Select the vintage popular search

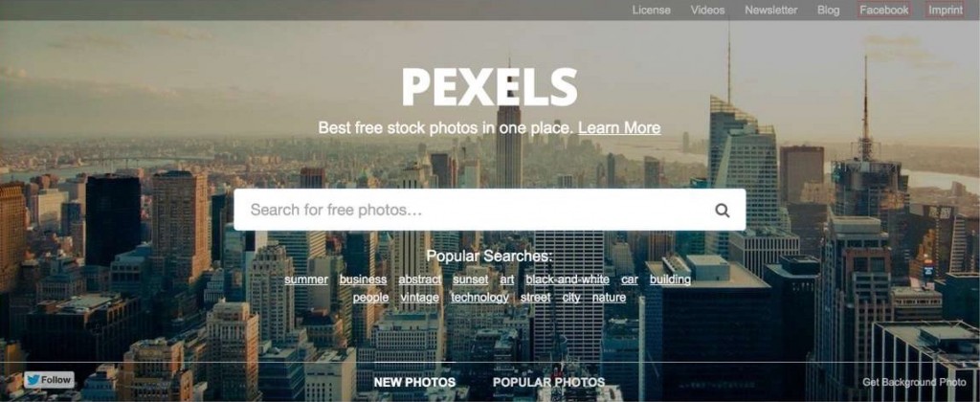(419, 298)
